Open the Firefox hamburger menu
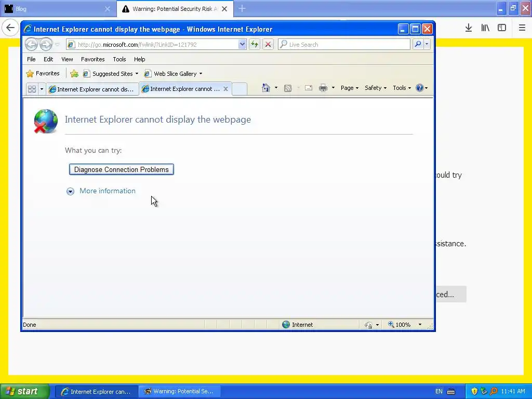This screenshot has height=399, width=532. (522, 28)
